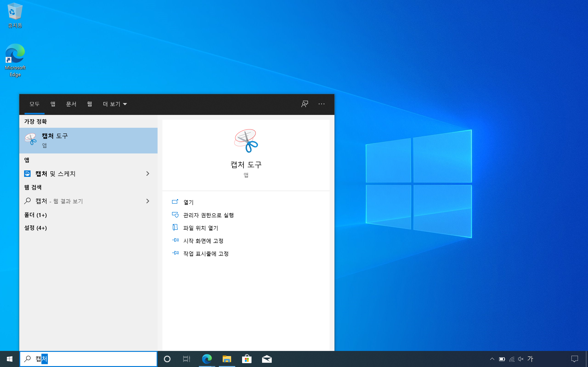
Task: Click 관리자 권한으로 실행 option
Action: (208, 215)
